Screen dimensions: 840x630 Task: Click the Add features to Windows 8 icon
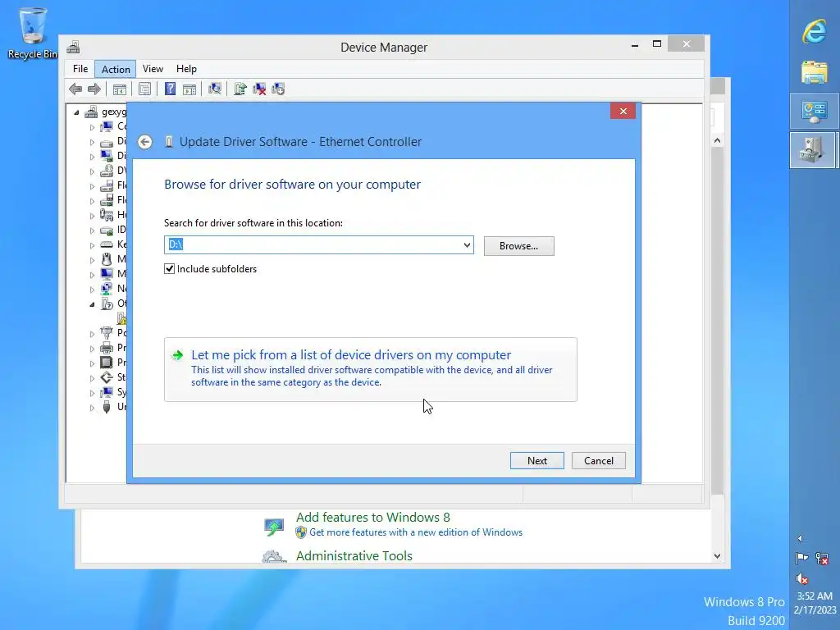click(274, 527)
